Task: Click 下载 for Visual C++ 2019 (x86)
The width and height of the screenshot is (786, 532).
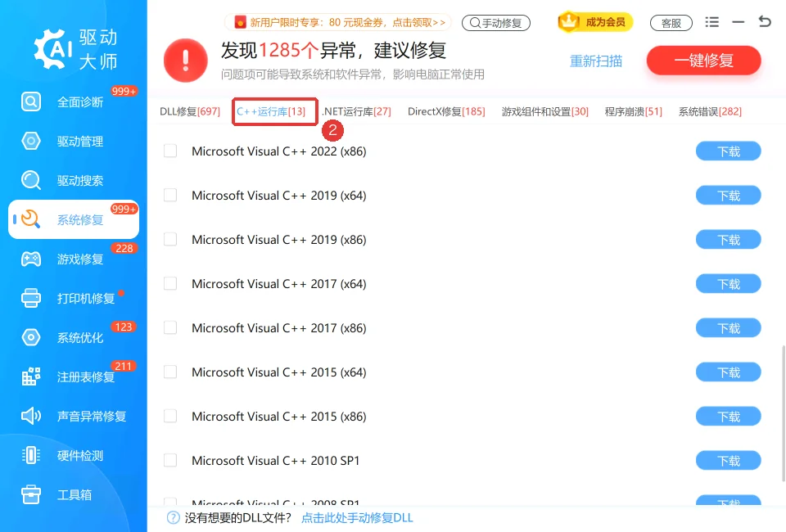Action: pos(729,239)
